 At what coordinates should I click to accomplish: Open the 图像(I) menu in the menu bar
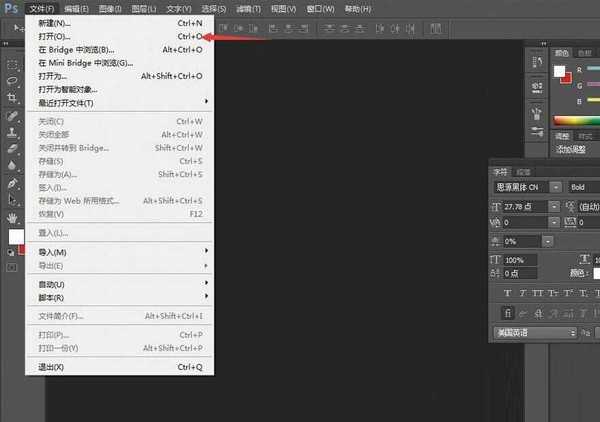pyautogui.click(x=112, y=9)
